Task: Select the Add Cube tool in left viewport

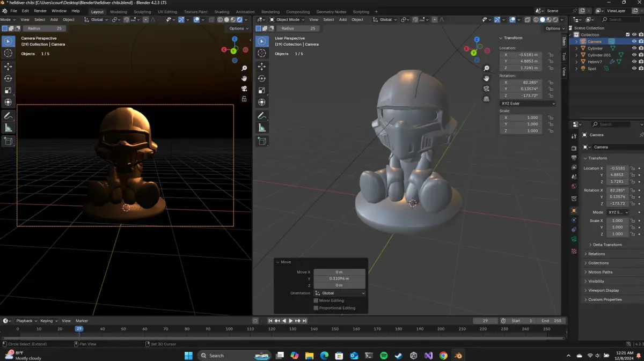Action: (x=8, y=141)
